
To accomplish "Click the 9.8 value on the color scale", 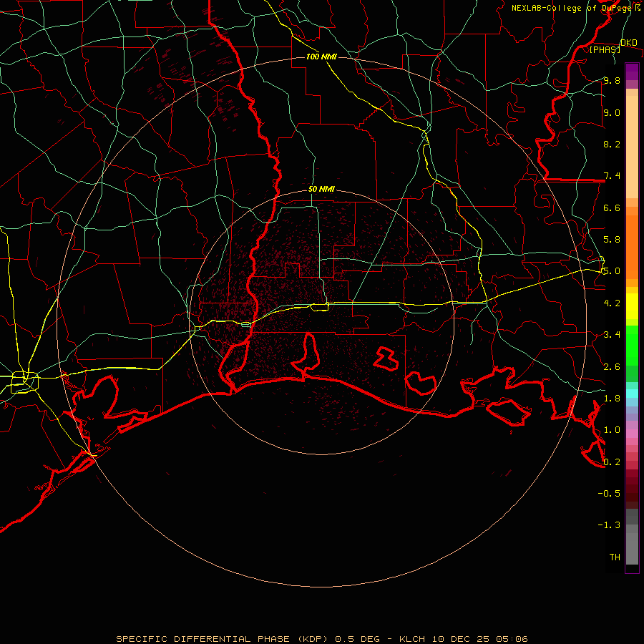I will [x=612, y=80].
